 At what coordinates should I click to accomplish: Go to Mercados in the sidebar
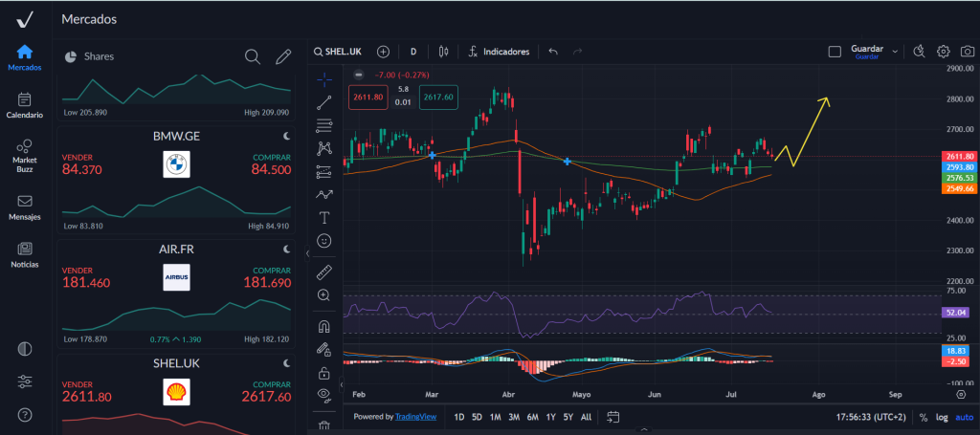(24, 58)
